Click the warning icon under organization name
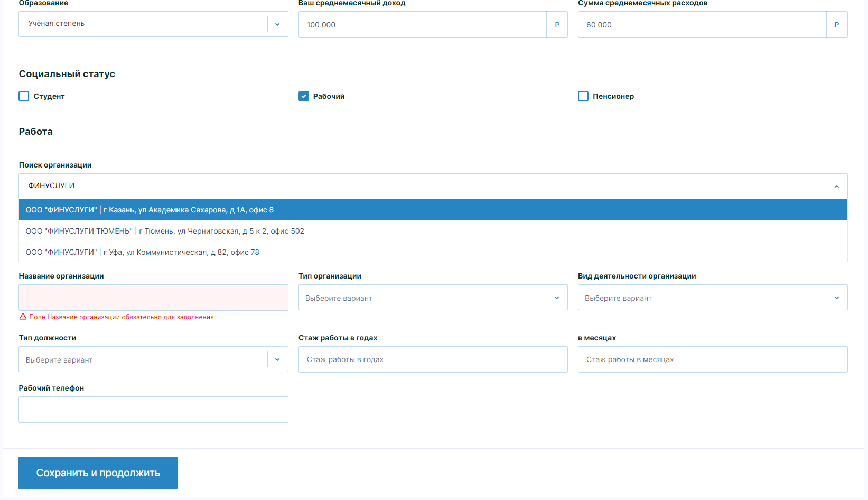Viewport: 868px width, 500px height. (x=23, y=317)
